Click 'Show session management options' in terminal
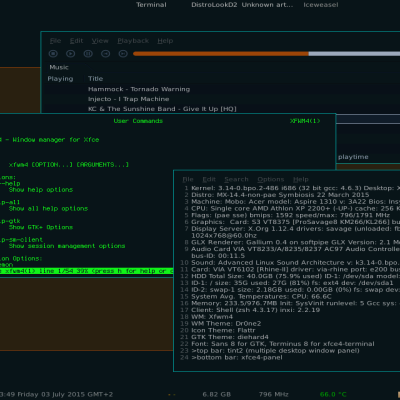Image resolution: width=400 pixels, height=400 pixels. click(67, 246)
